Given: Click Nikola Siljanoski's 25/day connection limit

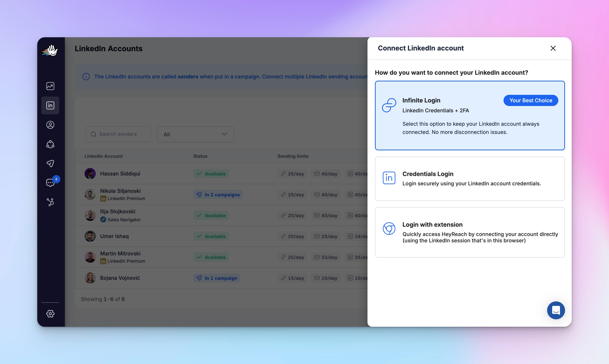Looking at the screenshot, I should (292, 194).
